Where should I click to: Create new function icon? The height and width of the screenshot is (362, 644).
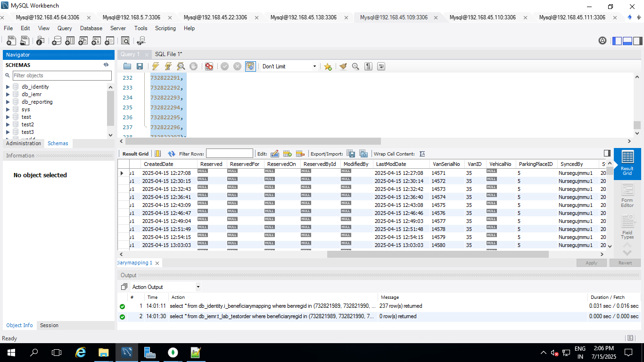coord(109,41)
